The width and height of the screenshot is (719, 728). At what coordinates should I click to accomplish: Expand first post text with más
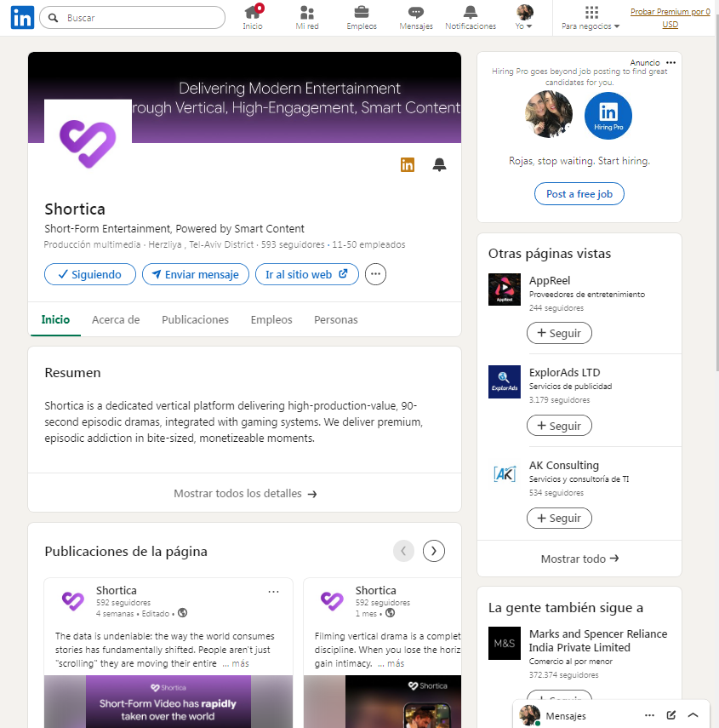click(236, 663)
